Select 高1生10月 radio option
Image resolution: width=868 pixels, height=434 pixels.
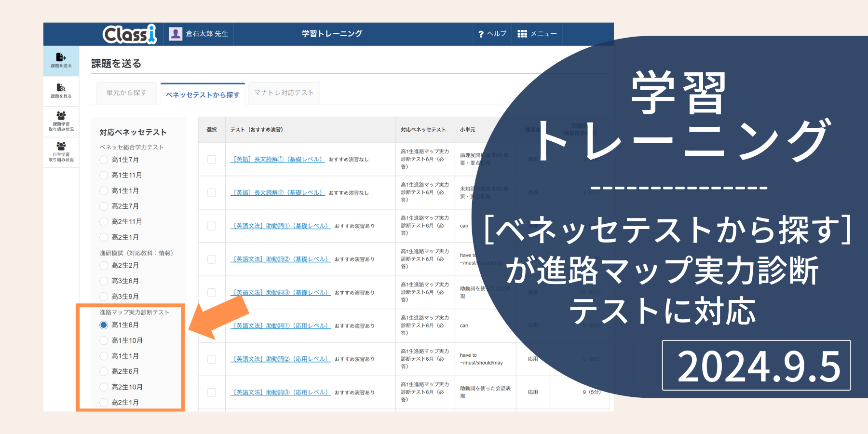point(104,340)
